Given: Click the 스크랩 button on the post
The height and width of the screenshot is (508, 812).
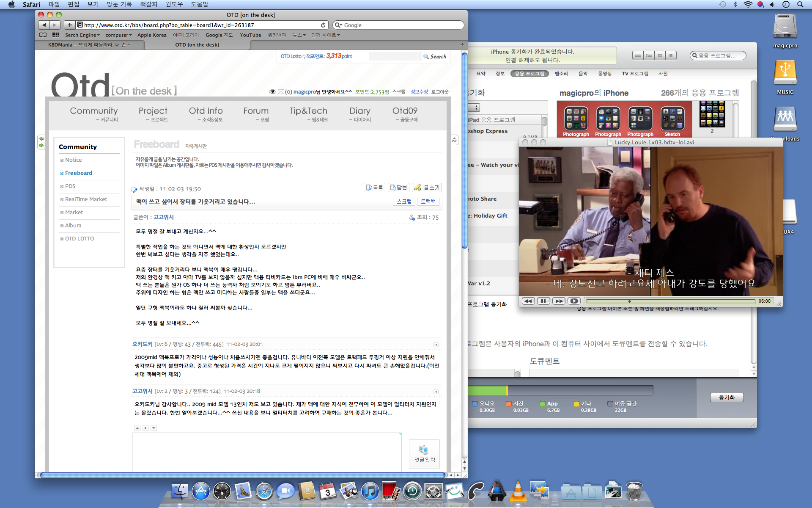Looking at the screenshot, I should (x=404, y=202).
